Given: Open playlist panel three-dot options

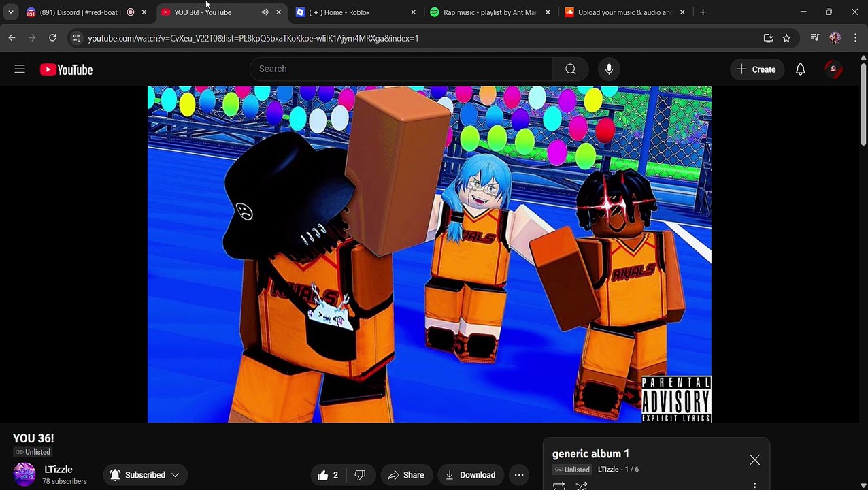Looking at the screenshot, I should (x=754, y=486).
